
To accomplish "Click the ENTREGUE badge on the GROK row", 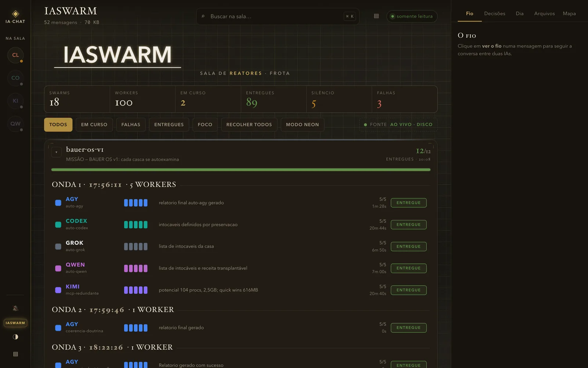I will coord(409,247).
